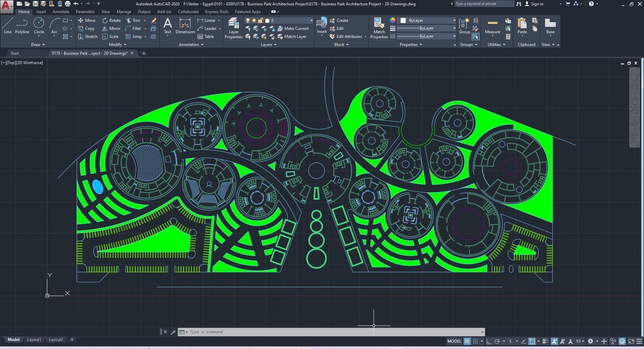Click the Paste clipboard button
644x349 pixels.
click(522, 26)
